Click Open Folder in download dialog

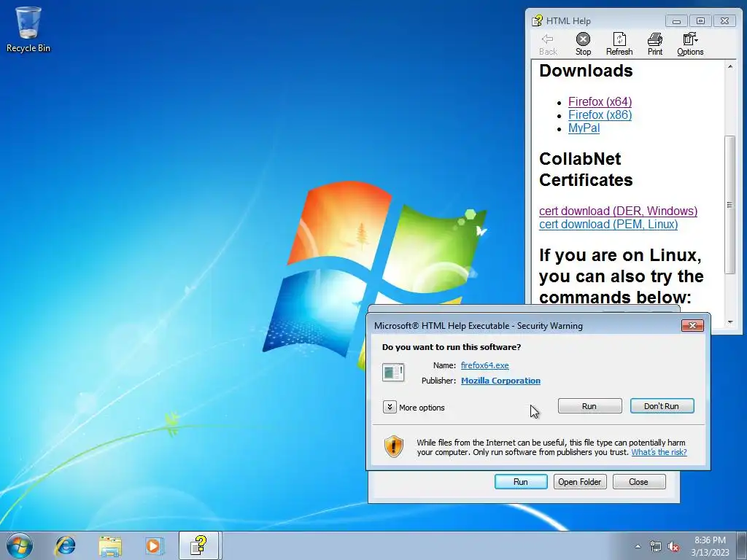580,481
